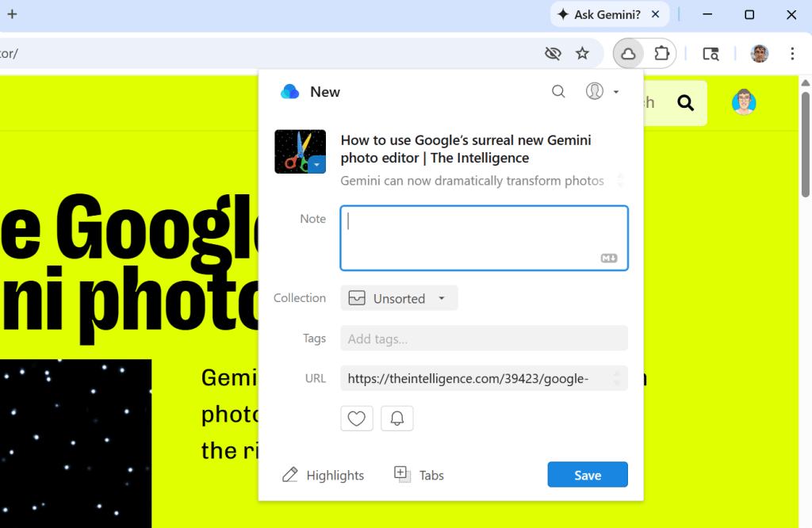Dismiss the Ask Gemini? chip
Screen dimensions: 812x528
pyautogui.click(x=655, y=14)
